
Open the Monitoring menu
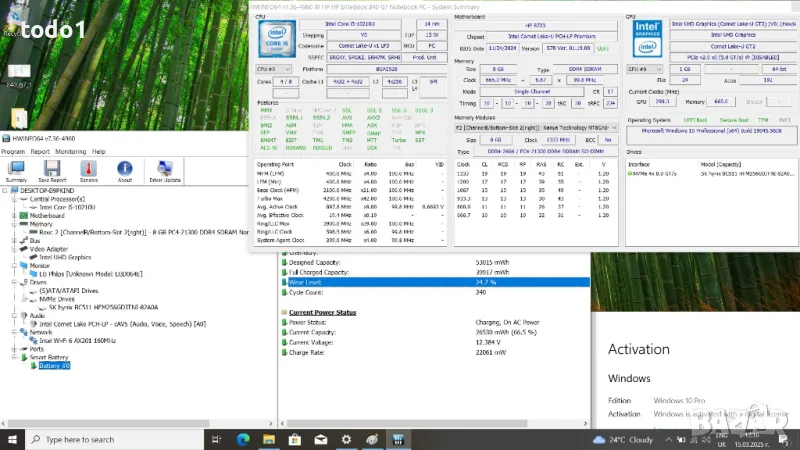(x=70, y=151)
